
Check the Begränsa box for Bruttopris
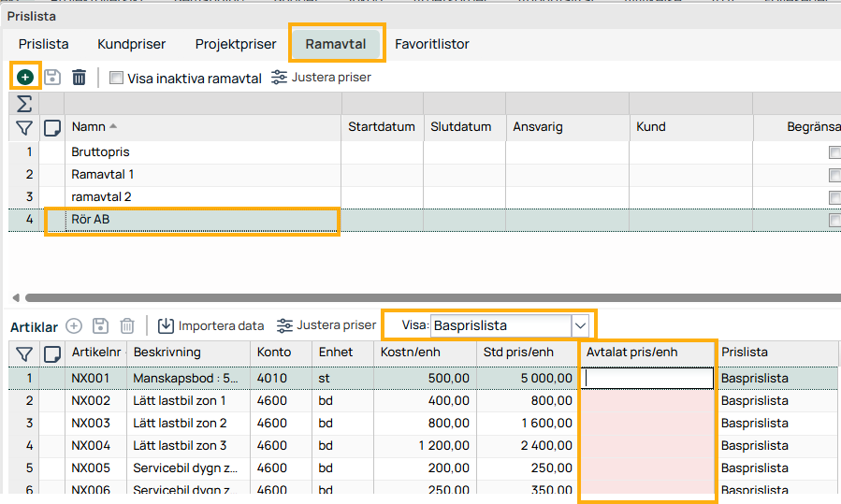point(834,152)
